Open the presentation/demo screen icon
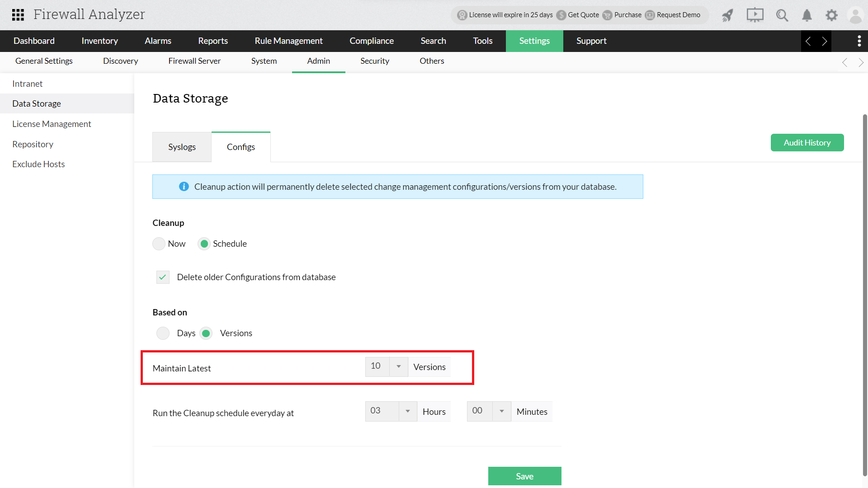Screen dimensions: 868x488 755,15
